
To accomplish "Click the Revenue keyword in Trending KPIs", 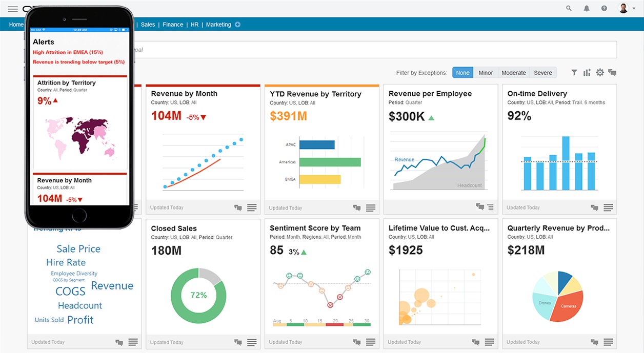I will tap(112, 286).
